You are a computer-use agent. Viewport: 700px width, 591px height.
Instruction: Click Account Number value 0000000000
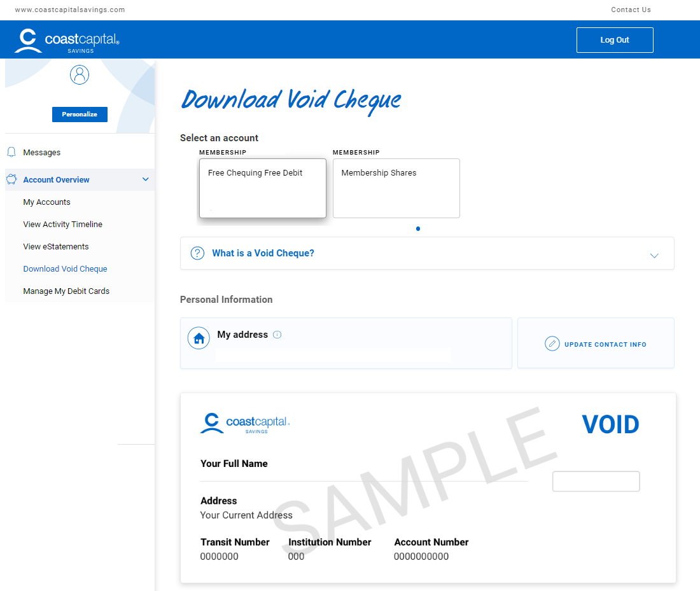(421, 556)
